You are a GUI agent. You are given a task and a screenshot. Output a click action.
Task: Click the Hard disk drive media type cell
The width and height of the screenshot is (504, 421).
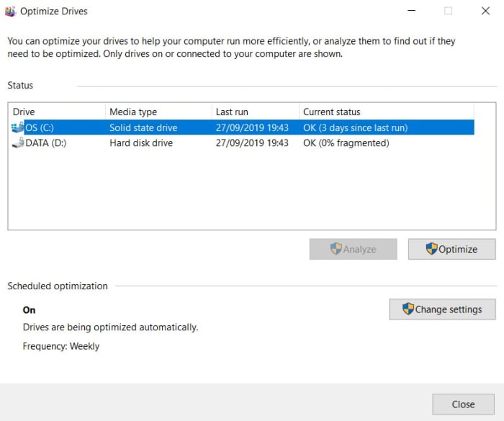point(141,143)
